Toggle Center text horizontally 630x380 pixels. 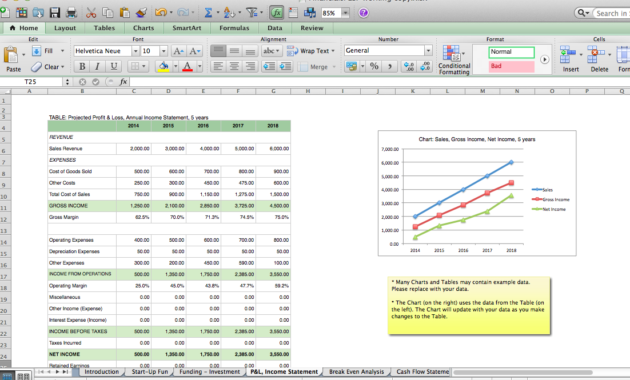(x=234, y=66)
